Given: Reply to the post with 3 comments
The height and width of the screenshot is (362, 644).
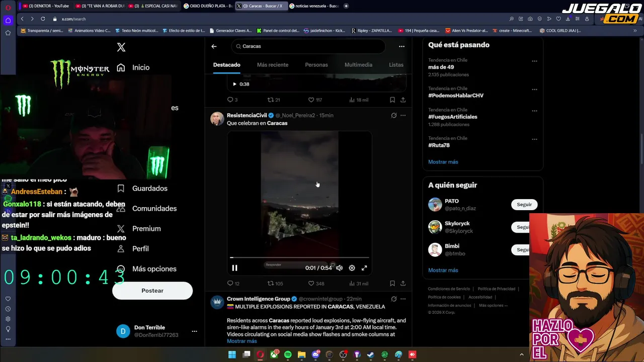Looking at the screenshot, I should [x=232, y=100].
